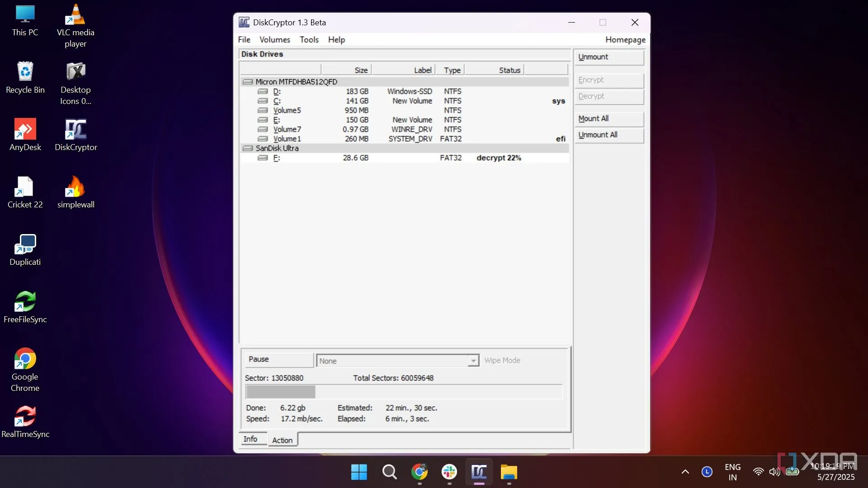Open simplewall desktop shortcut
This screenshot has height=488, width=868.
[x=75, y=187]
